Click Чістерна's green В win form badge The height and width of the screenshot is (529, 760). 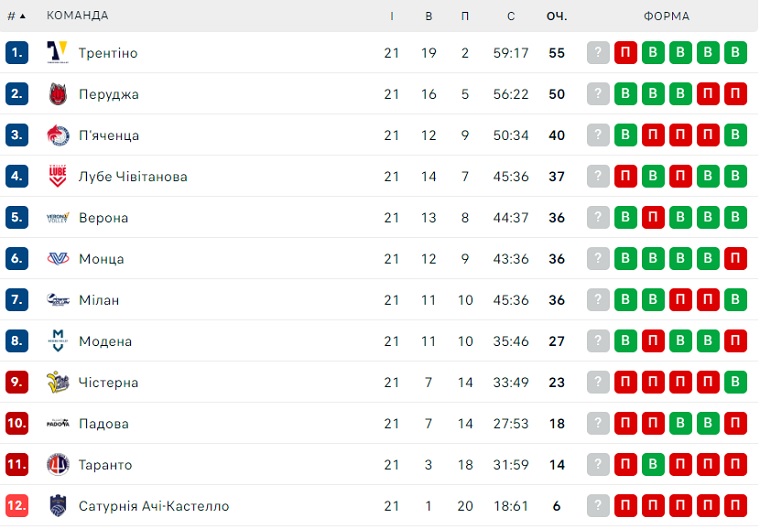point(735,382)
